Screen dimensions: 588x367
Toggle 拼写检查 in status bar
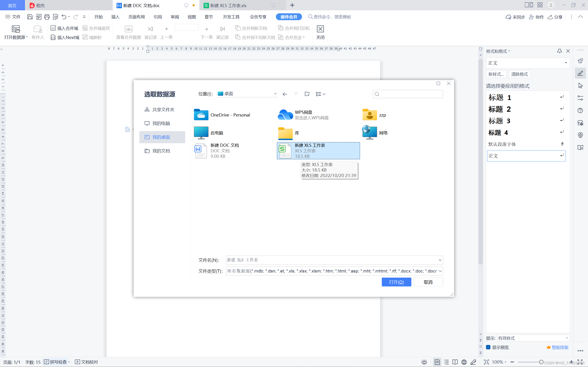point(55,362)
